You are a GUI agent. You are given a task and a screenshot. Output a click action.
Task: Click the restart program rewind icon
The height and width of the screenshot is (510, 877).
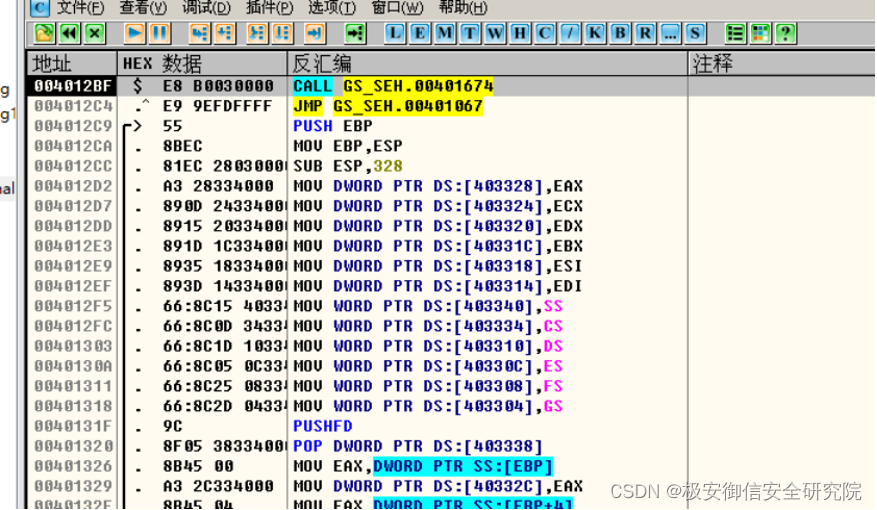pos(69,34)
